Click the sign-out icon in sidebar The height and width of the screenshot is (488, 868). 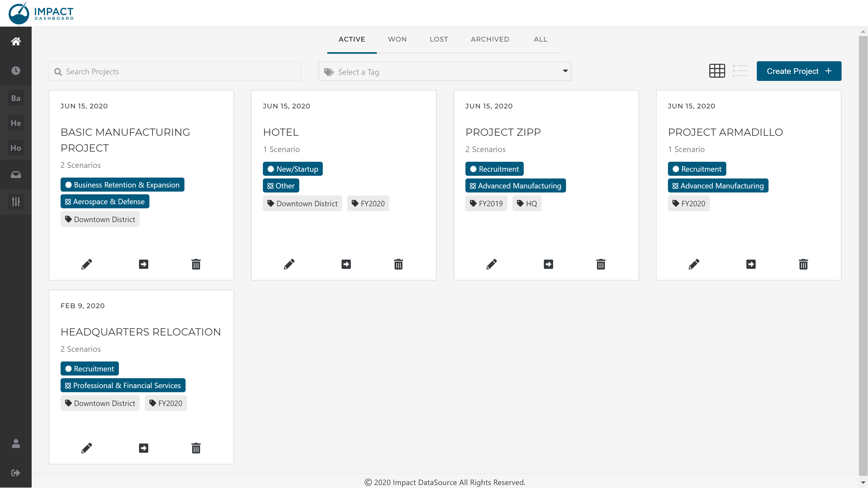pos(16,473)
